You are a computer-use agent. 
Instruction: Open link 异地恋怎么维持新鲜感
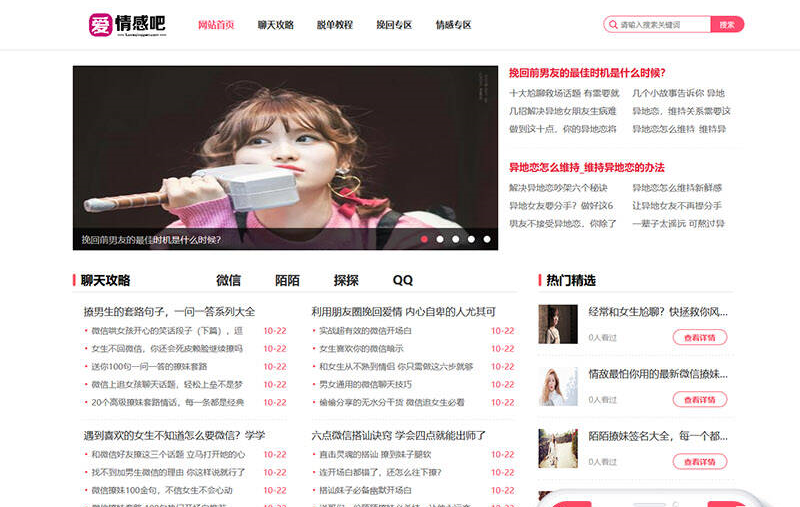coord(677,188)
